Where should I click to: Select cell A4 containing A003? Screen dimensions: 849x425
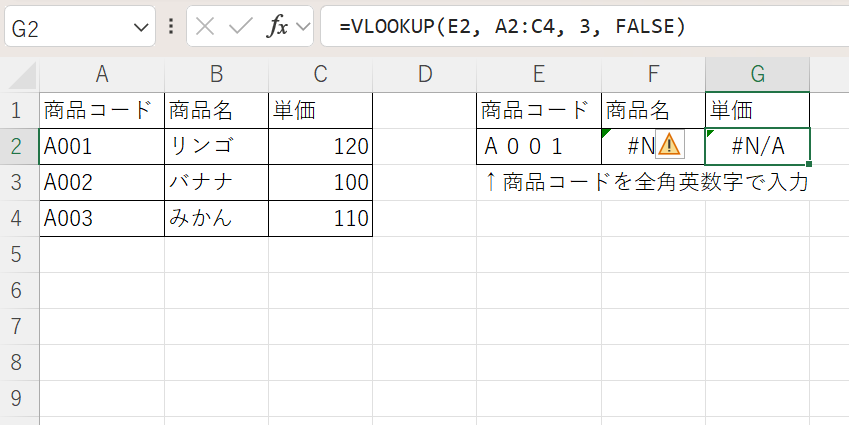(x=102, y=219)
